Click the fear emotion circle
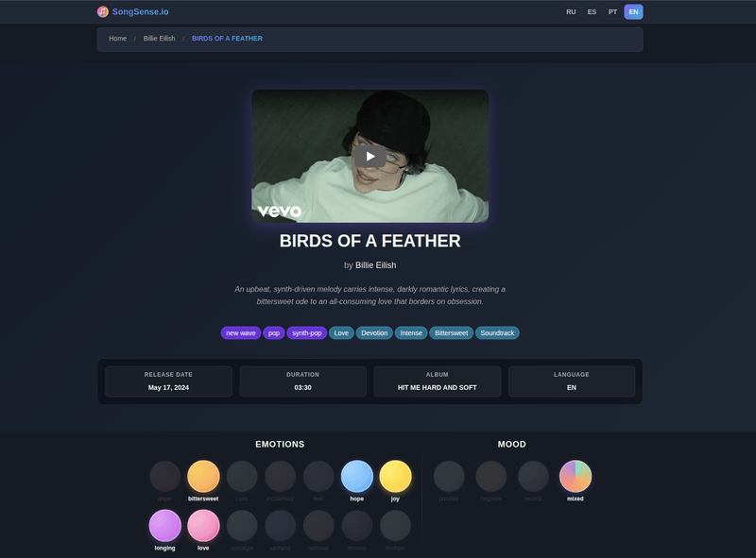The image size is (756, 558). (x=318, y=476)
